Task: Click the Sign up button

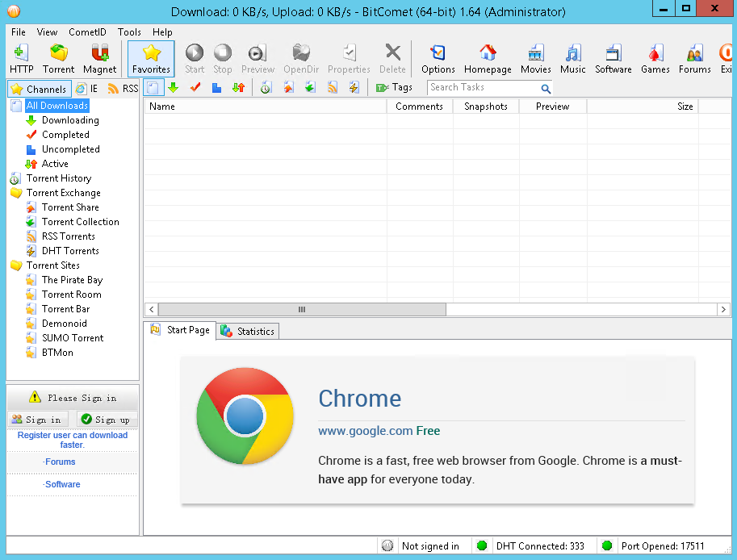Action: click(106, 420)
